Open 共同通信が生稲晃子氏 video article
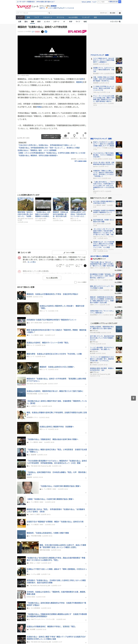138x644 pixels. (x=52, y=320)
